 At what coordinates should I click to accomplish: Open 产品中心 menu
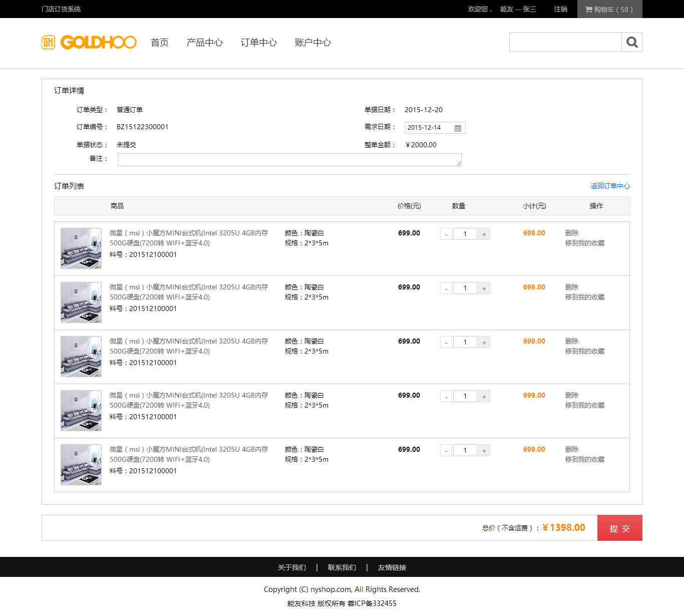204,43
